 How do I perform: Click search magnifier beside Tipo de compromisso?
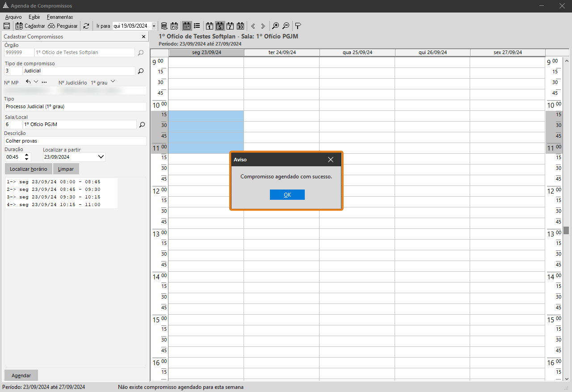pyautogui.click(x=141, y=71)
